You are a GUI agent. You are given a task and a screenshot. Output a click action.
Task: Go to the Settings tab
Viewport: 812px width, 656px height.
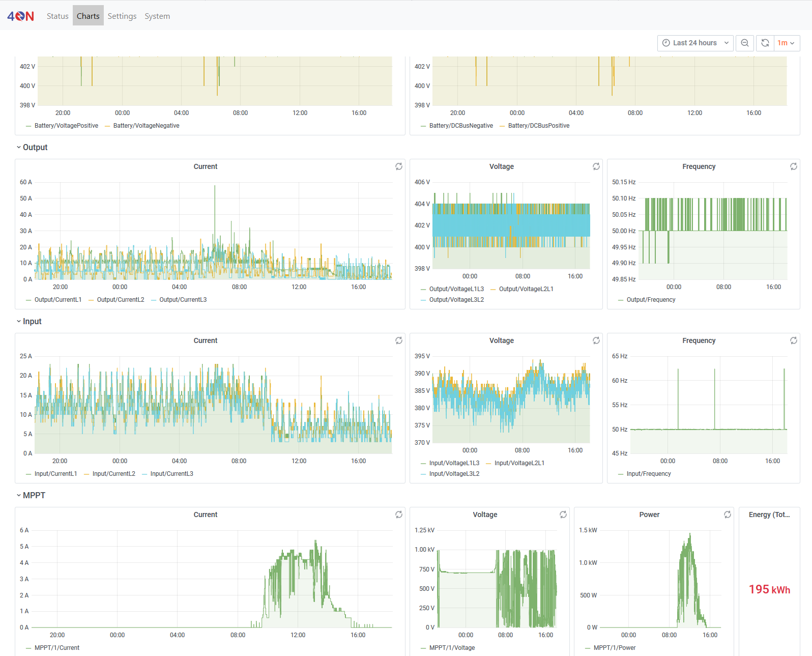tap(122, 16)
